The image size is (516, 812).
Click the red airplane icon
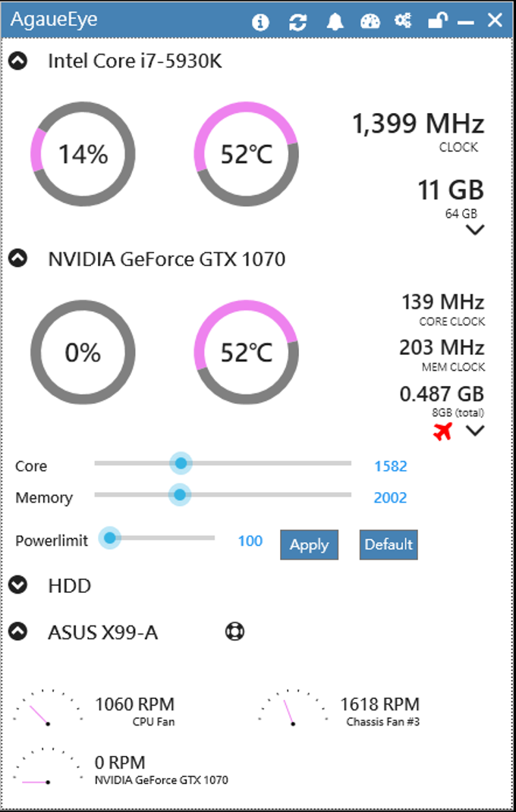(442, 431)
